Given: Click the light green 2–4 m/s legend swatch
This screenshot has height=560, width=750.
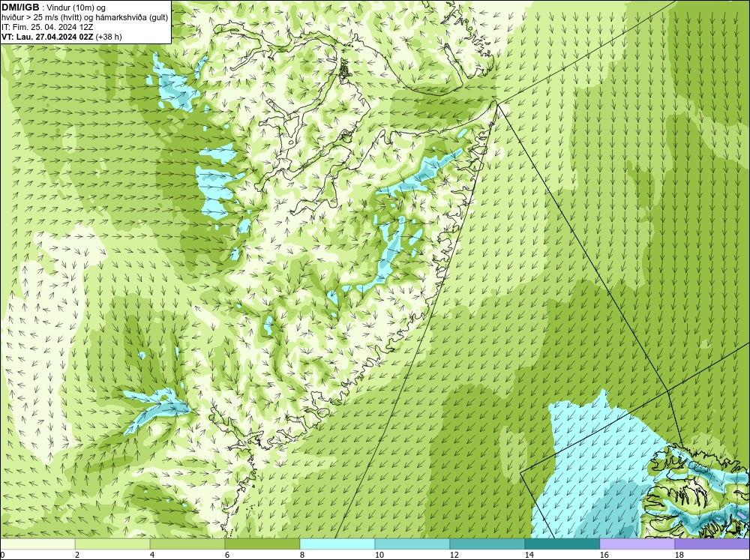Looking at the screenshot, I should (x=112, y=544).
